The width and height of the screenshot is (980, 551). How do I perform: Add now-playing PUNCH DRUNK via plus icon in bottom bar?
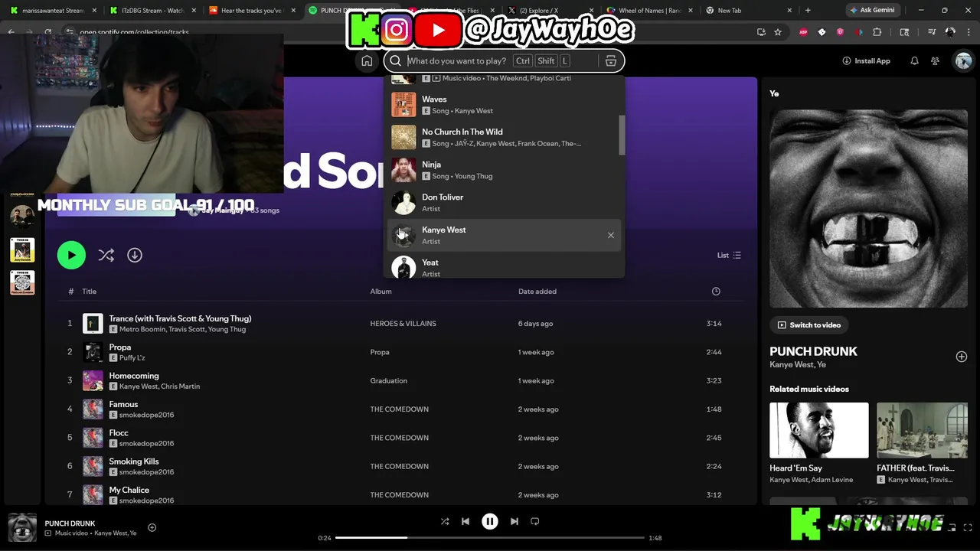point(152,527)
